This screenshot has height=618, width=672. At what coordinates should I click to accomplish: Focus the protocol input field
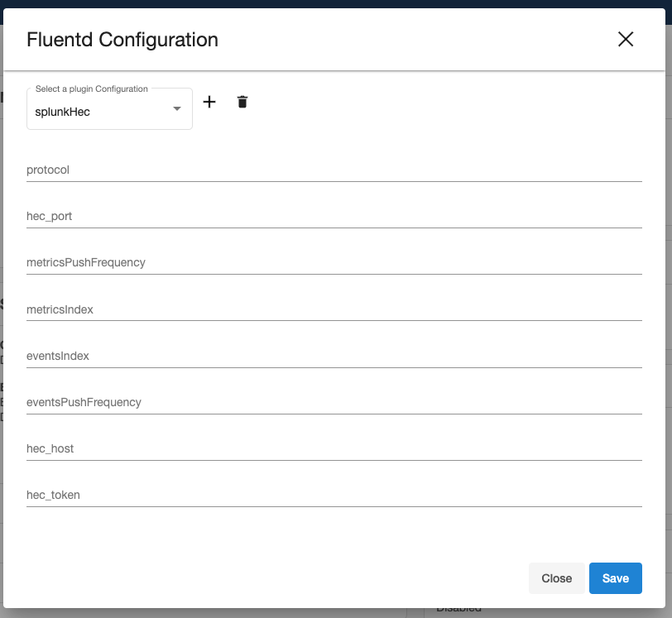tap(334, 170)
